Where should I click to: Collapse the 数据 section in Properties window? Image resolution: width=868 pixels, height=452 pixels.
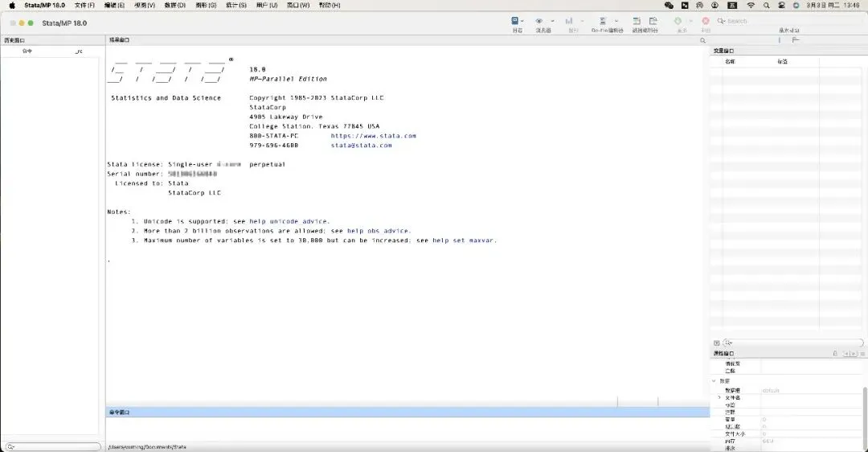(x=714, y=381)
